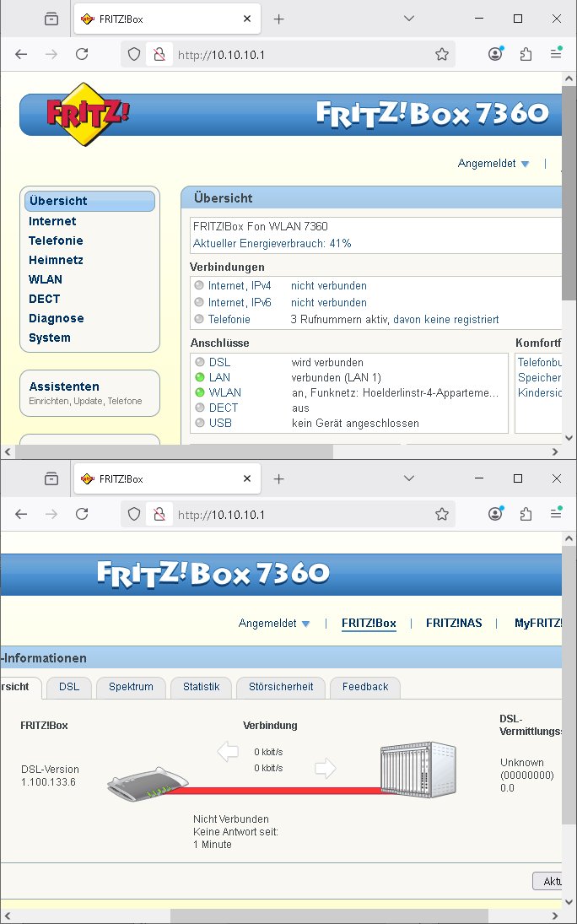Open the new tab plus in the lower window
The image size is (577, 924).
click(279, 478)
